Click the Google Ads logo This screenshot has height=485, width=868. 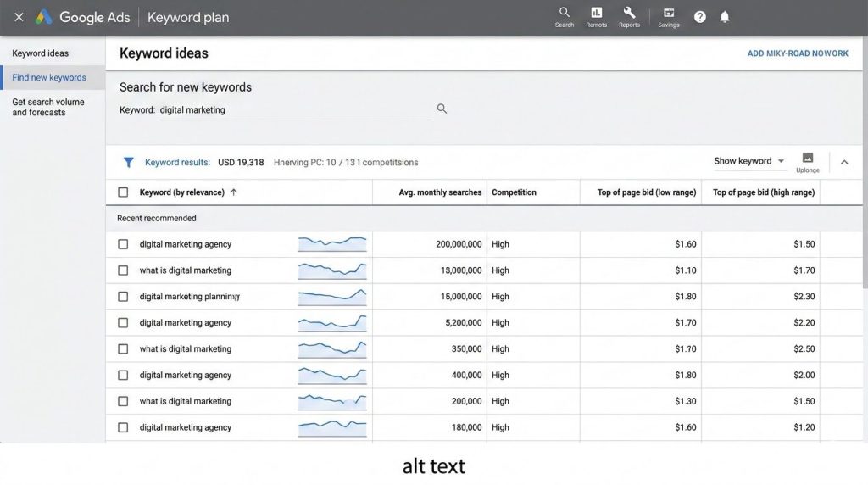pyautogui.click(x=44, y=17)
